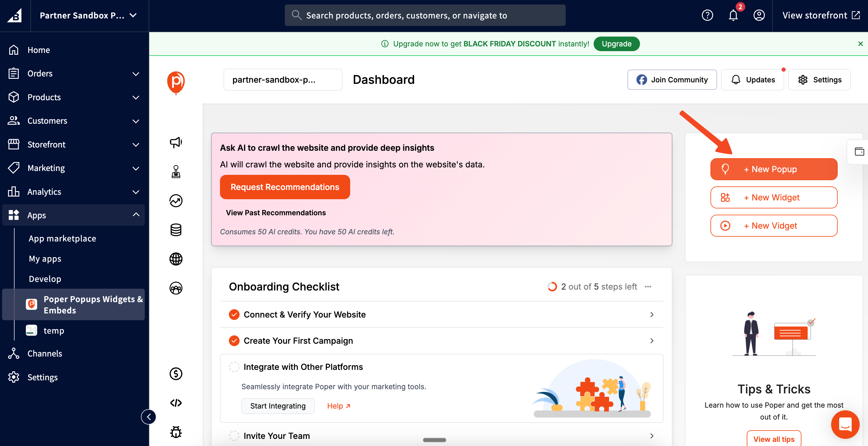Viewport: 868px width, 446px height.
Task: Click Request Recommendations button
Action: [285, 187]
